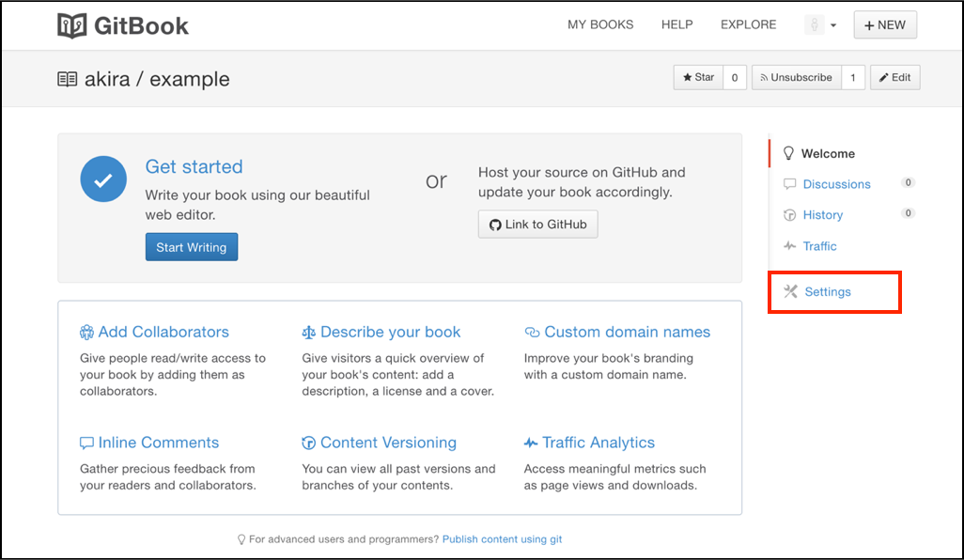Viewport: 964px width, 560px height.
Task: Click the subscriber count 1
Action: (853, 77)
